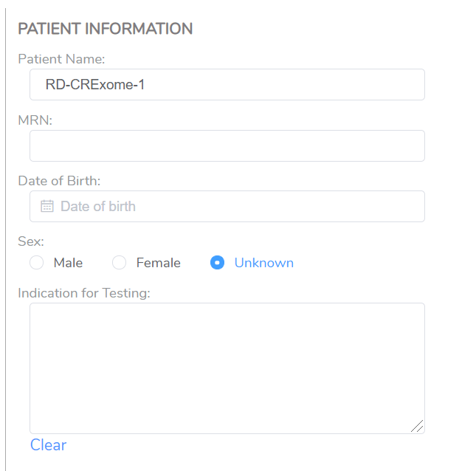Image resolution: width=476 pixels, height=471 pixels.
Task: Select the Female radio button
Action: pyautogui.click(x=120, y=262)
